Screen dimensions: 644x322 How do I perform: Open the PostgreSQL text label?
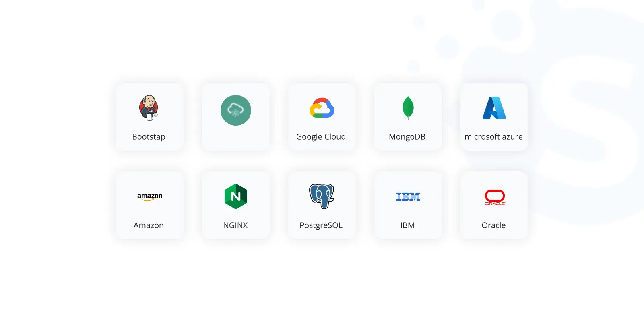point(321,225)
